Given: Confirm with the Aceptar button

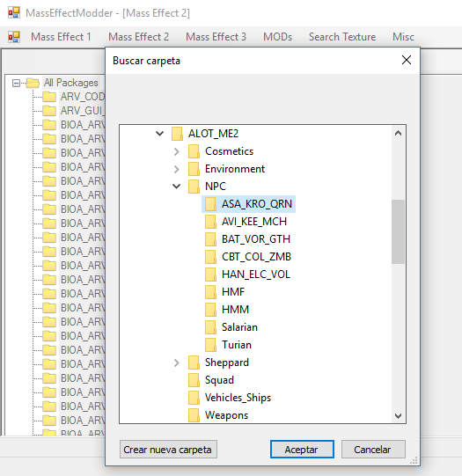Looking at the screenshot, I should [302, 450].
